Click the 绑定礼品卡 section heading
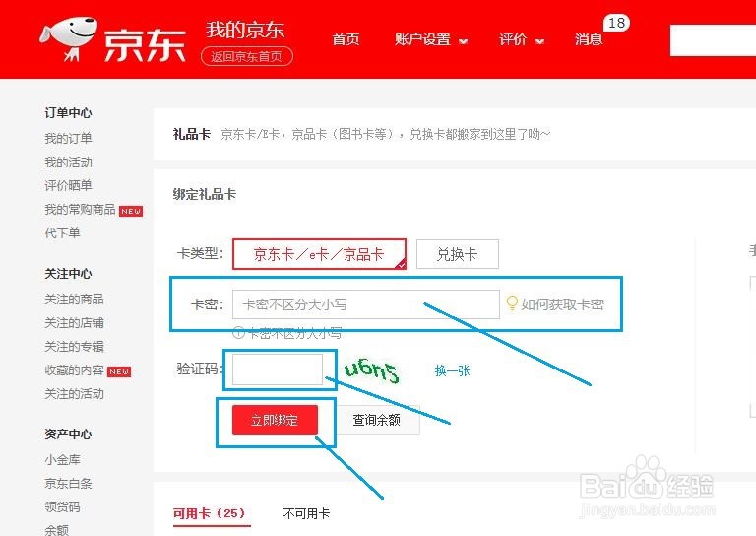756x536 pixels. (x=205, y=194)
